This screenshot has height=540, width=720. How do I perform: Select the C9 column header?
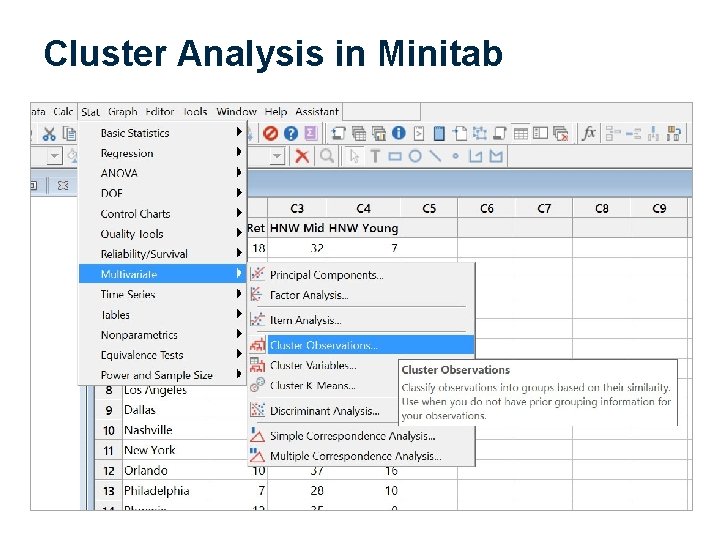[x=659, y=208]
